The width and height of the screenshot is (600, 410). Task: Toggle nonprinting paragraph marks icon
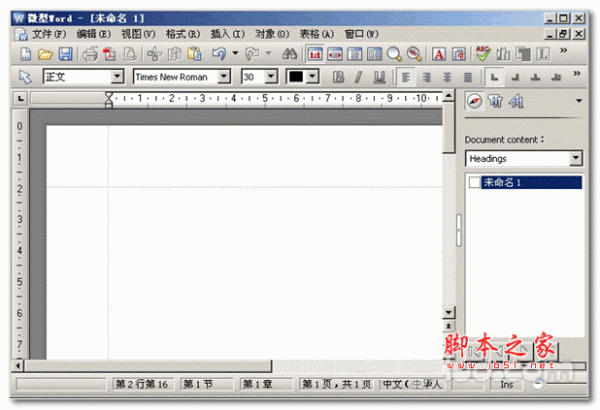[459, 54]
